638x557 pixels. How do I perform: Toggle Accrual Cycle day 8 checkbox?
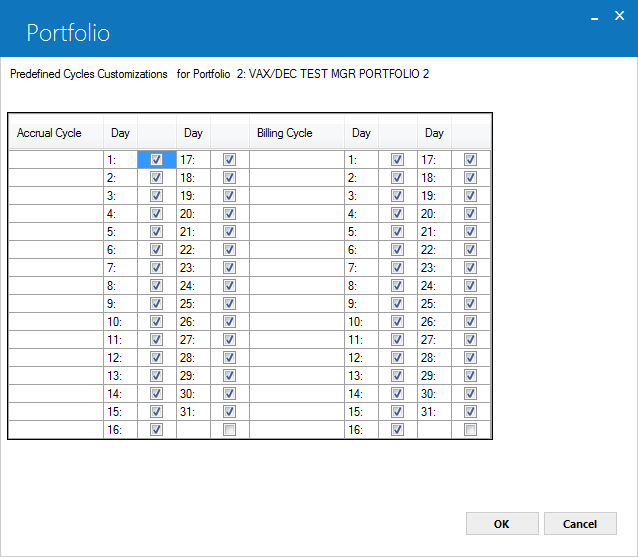[156, 286]
